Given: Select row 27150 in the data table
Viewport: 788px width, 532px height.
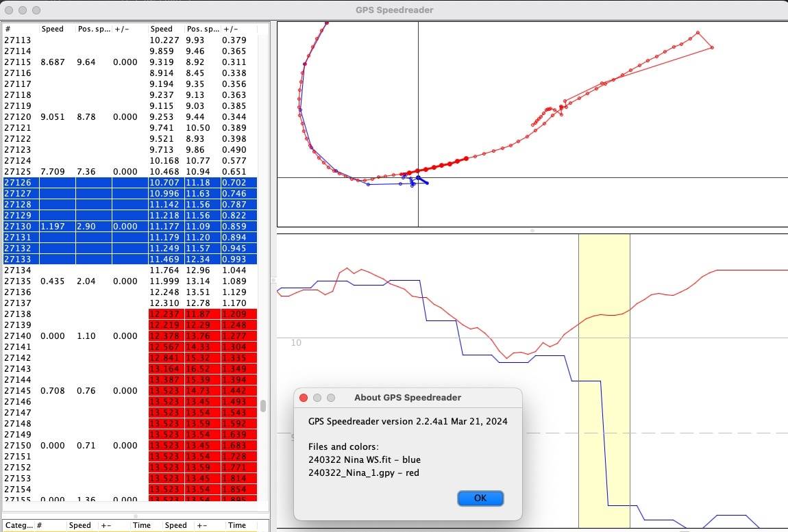Looking at the screenshot, I should (21, 446).
